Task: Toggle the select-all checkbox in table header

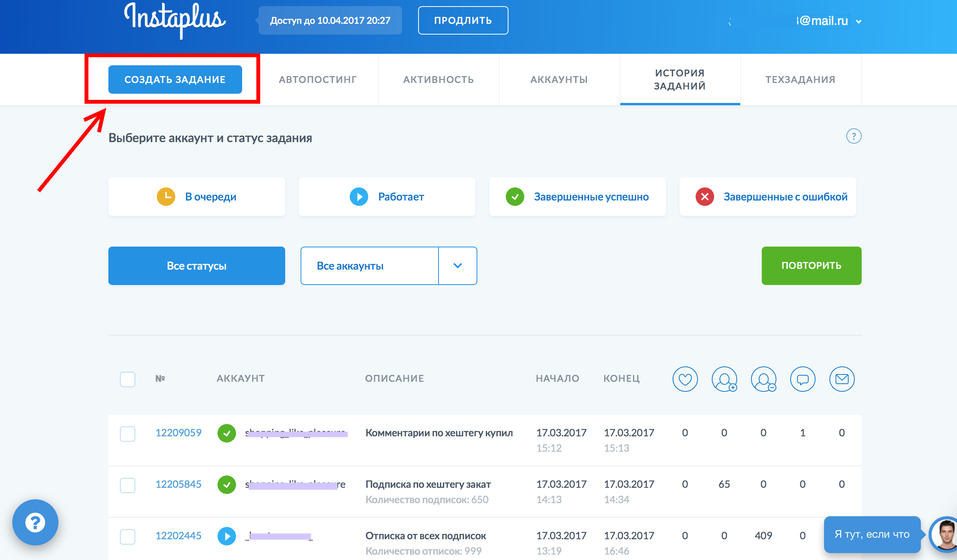Action: 128,379
